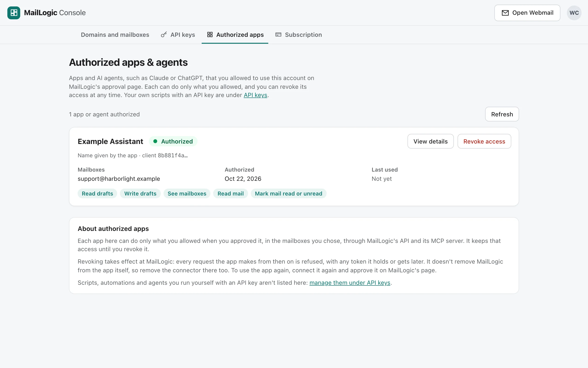
Task: Refresh the authorized apps list
Action: tap(502, 114)
